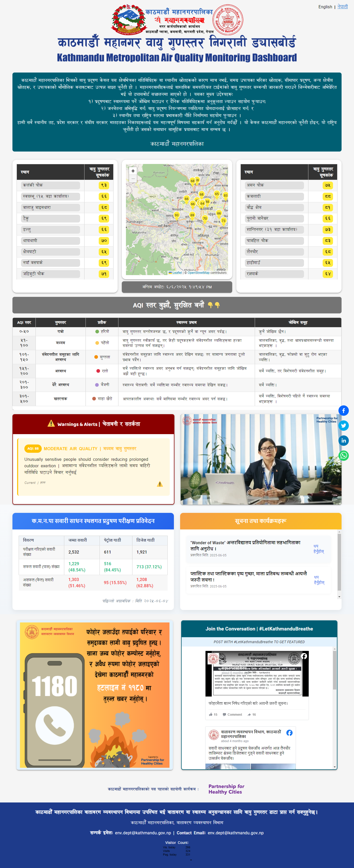Viewport: 354px width, 868px height.
Task: Open the notice image in Facebook post
Action: (257, 673)
